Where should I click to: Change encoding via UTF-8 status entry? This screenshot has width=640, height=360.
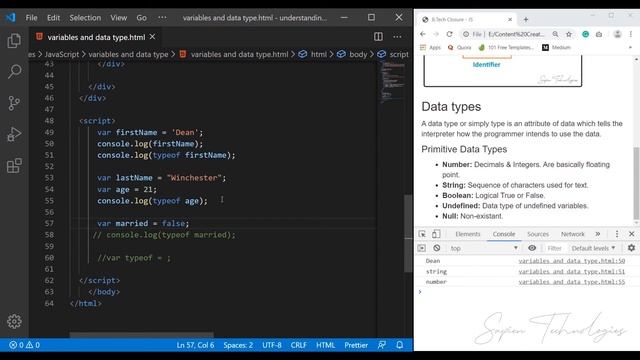(272, 345)
